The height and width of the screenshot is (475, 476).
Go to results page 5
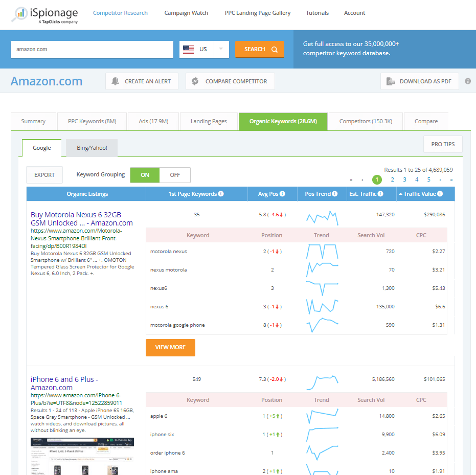click(x=428, y=179)
